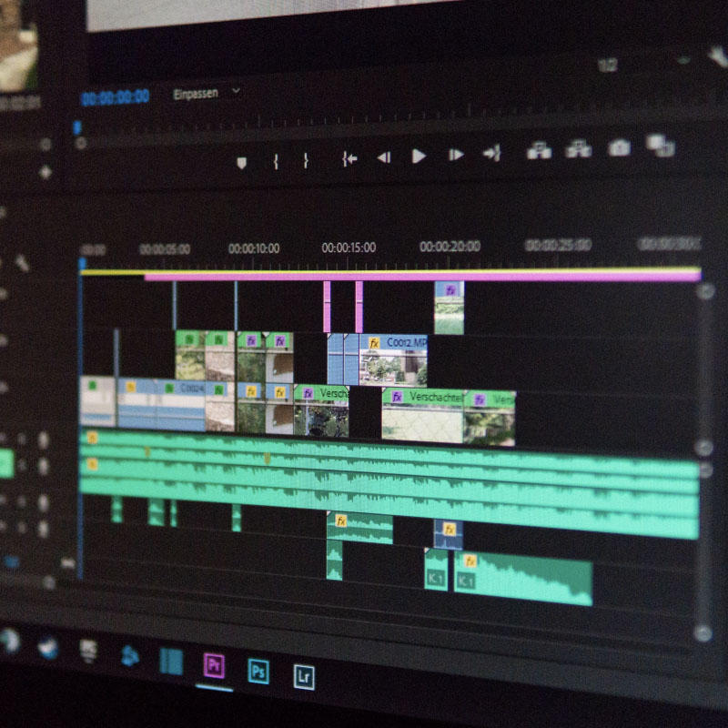Click the fx badge on the Verschachtelt clip

394,398
